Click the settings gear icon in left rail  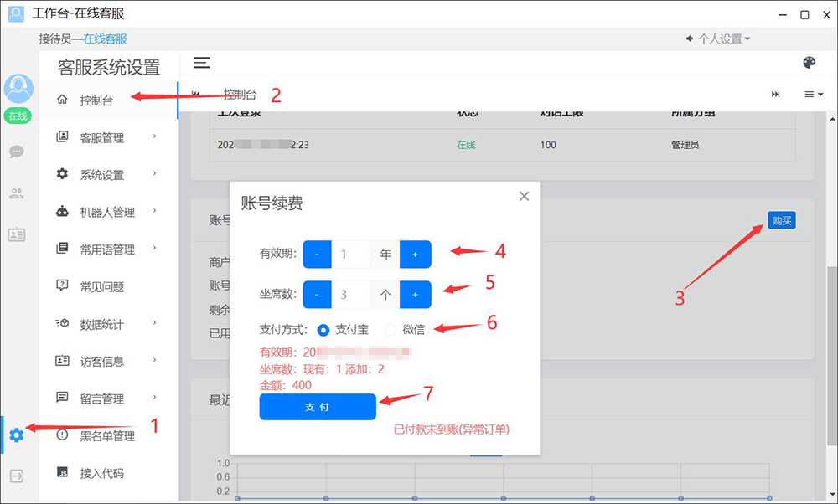coord(16,435)
